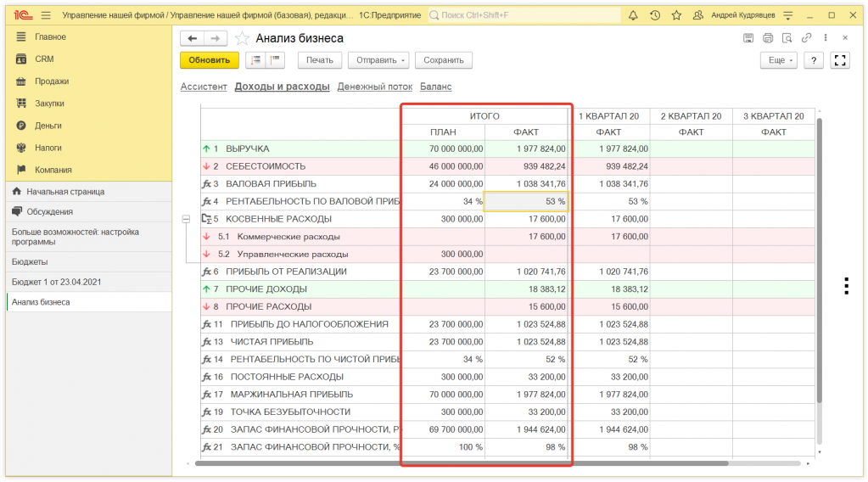Open the notifications bell icon

tap(633, 15)
